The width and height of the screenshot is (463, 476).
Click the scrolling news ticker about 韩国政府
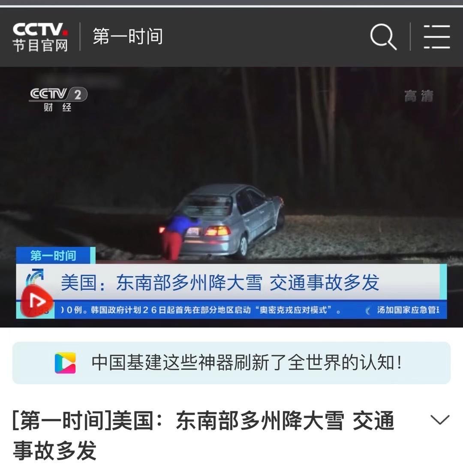(x=200, y=310)
